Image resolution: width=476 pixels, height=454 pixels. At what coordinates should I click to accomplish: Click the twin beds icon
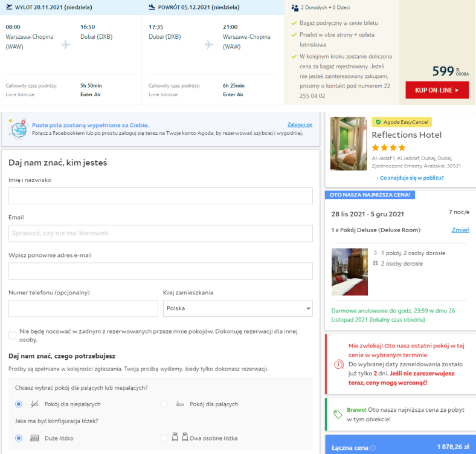tap(180, 437)
